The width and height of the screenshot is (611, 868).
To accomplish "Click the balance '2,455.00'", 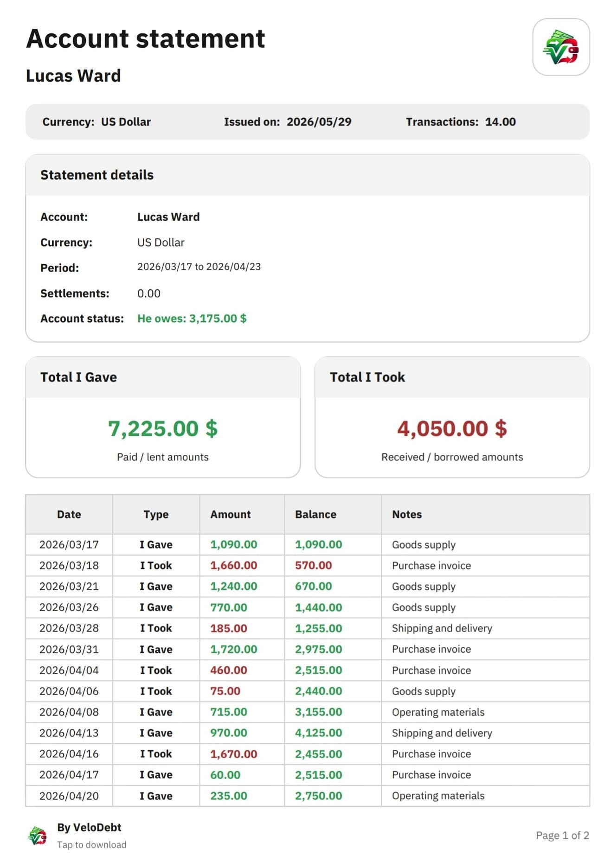I will click(x=319, y=754).
